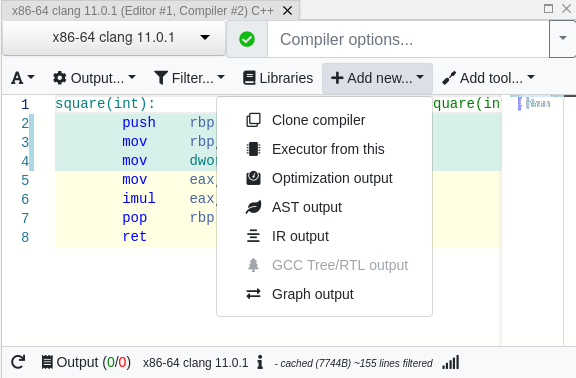Collapse the Add new... caret
The width and height of the screenshot is (576, 378).
coord(420,77)
